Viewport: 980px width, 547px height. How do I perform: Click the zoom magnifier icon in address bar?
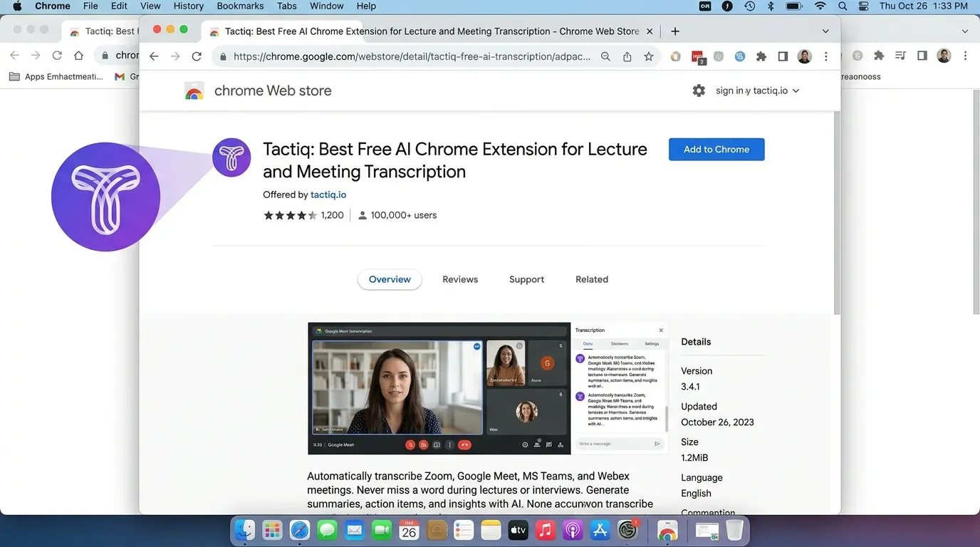(x=605, y=56)
